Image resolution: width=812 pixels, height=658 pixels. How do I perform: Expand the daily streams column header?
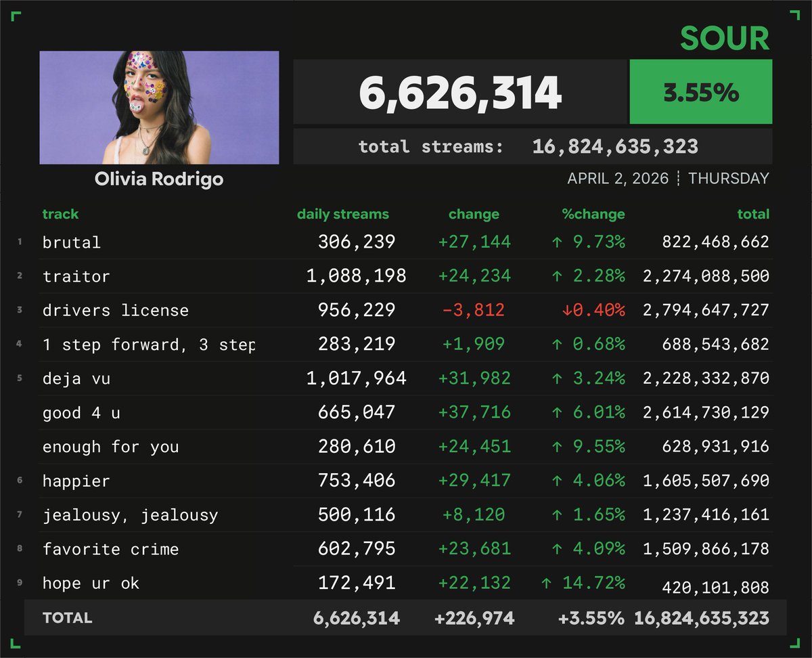pyautogui.click(x=343, y=214)
